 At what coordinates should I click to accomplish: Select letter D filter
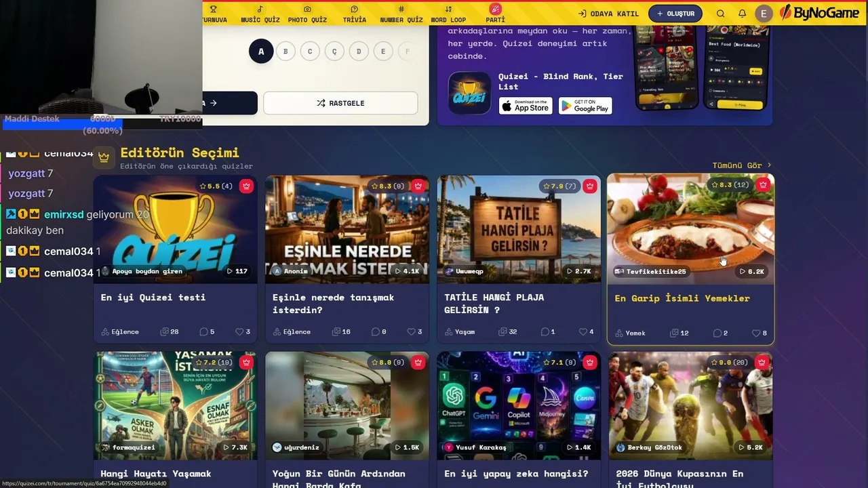[x=359, y=52]
